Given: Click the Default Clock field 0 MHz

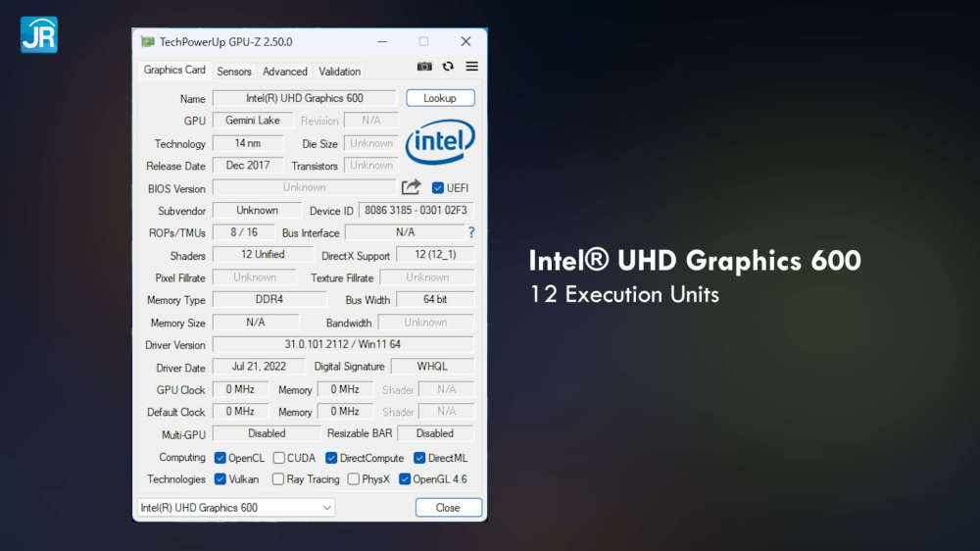Looking at the screenshot, I should click(240, 412).
